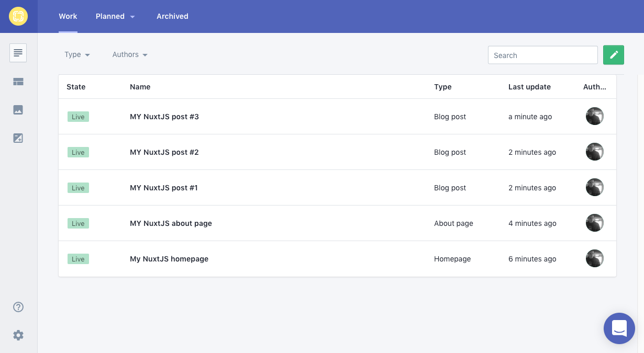Click 'Homepage' type cell

click(x=452, y=259)
